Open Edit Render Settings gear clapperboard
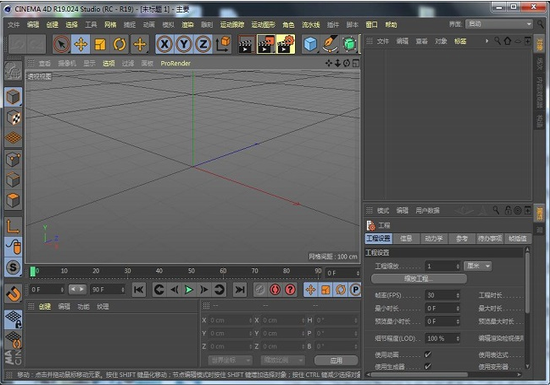 click(286, 45)
